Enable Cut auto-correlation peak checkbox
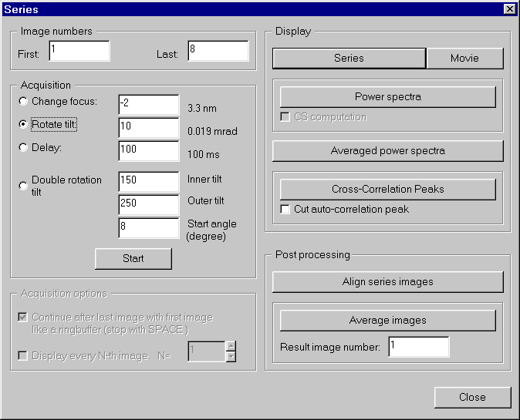 click(285, 209)
